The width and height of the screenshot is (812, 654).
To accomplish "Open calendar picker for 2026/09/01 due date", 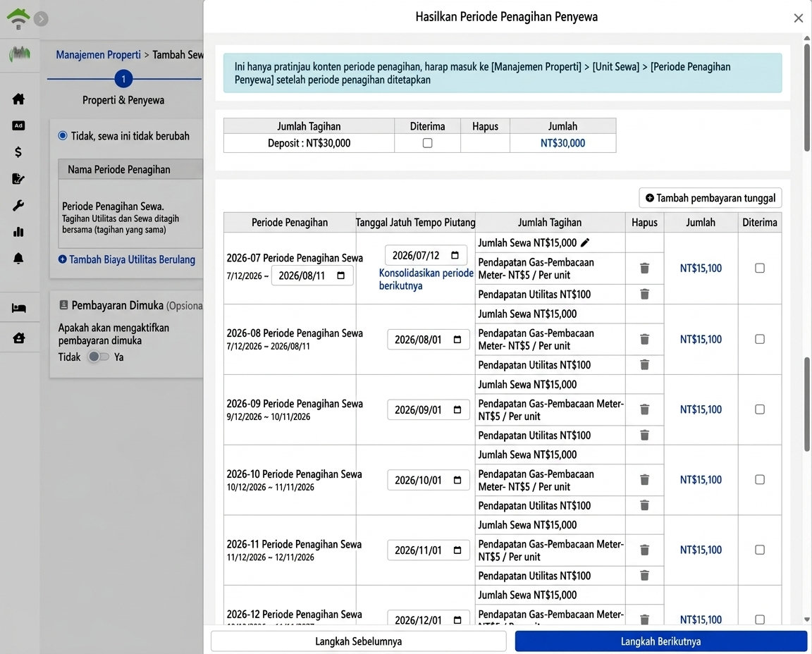I will coord(457,409).
